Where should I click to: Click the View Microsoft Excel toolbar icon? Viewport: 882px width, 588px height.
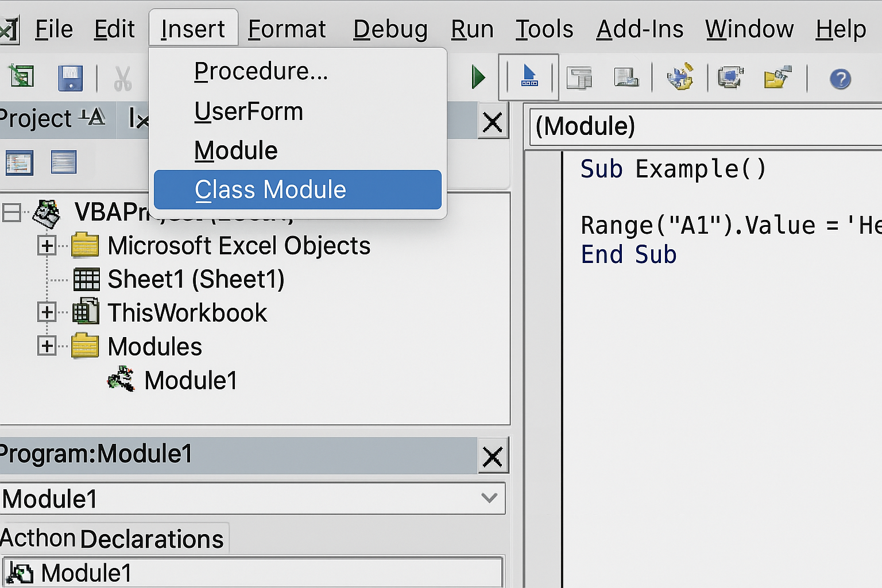pos(21,77)
